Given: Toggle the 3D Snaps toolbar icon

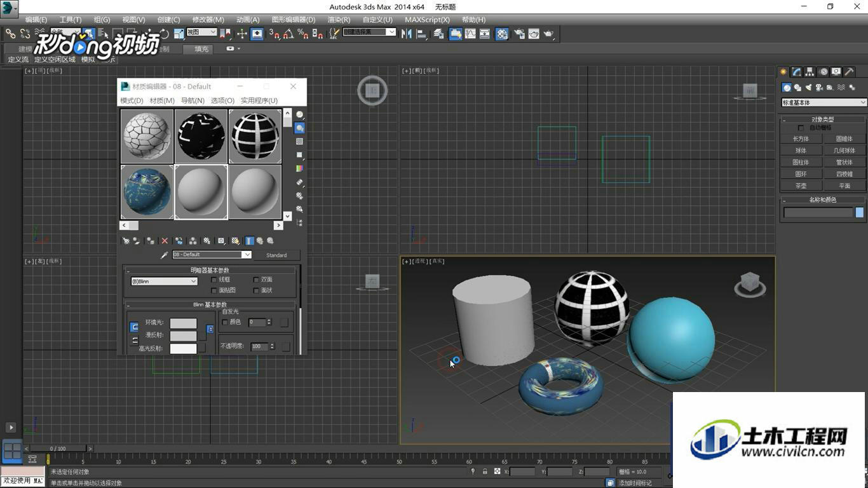Looking at the screenshot, I should click(275, 34).
